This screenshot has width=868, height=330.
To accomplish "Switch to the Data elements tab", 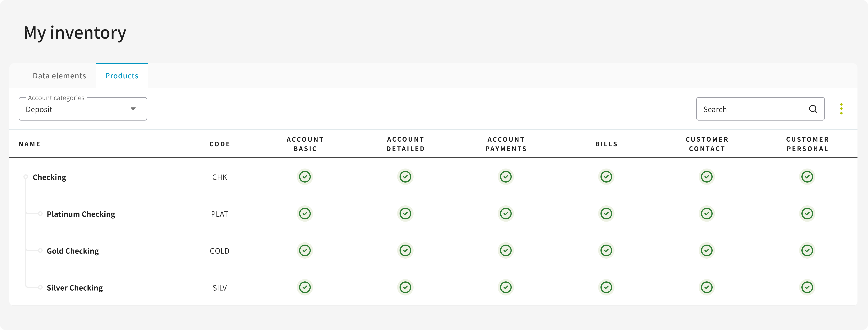I will (x=59, y=76).
